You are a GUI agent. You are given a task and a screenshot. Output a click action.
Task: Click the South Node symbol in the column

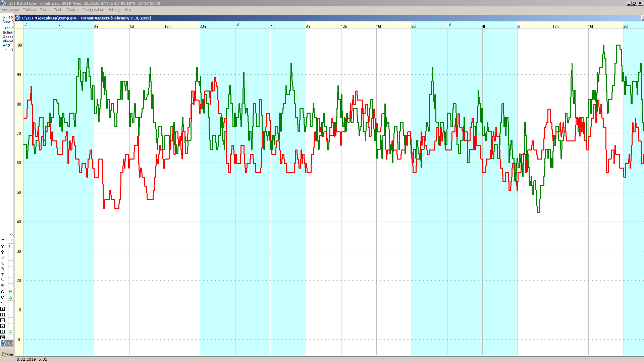coord(3,297)
